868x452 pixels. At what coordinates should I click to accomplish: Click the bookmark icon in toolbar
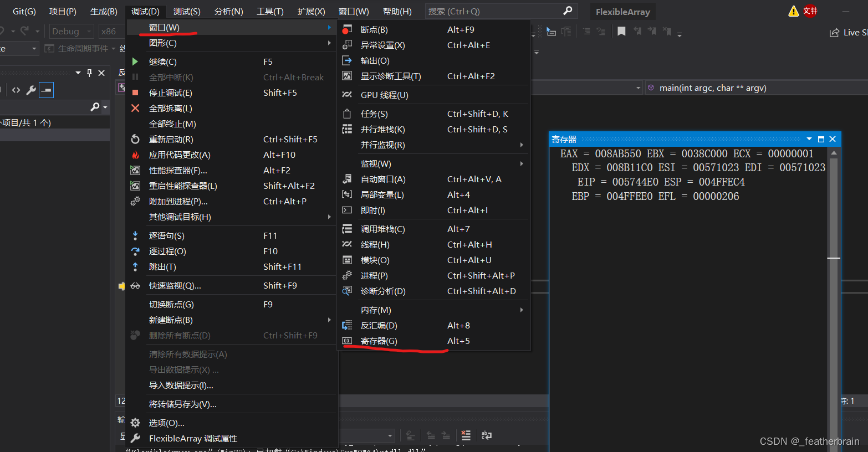coord(621,32)
